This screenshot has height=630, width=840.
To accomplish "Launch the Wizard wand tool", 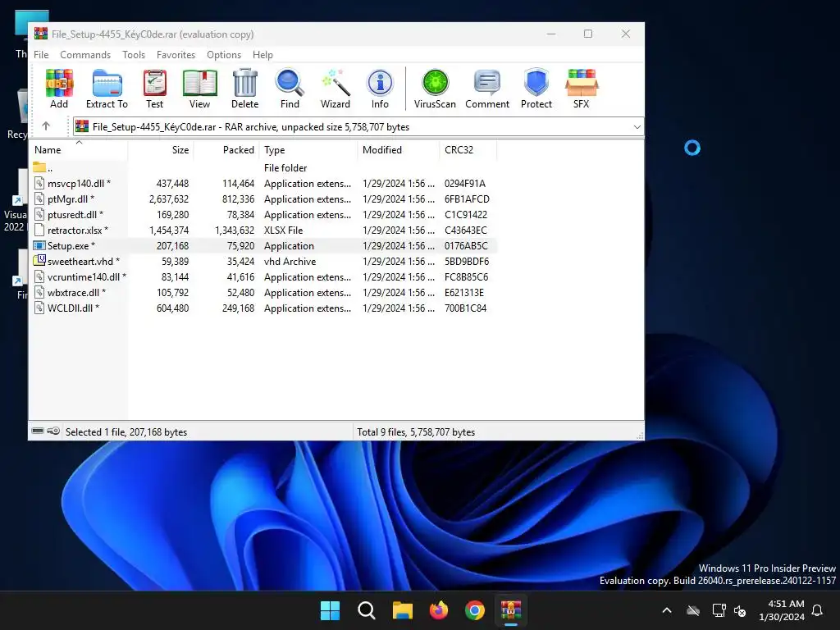I will pyautogui.click(x=336, y=89).
